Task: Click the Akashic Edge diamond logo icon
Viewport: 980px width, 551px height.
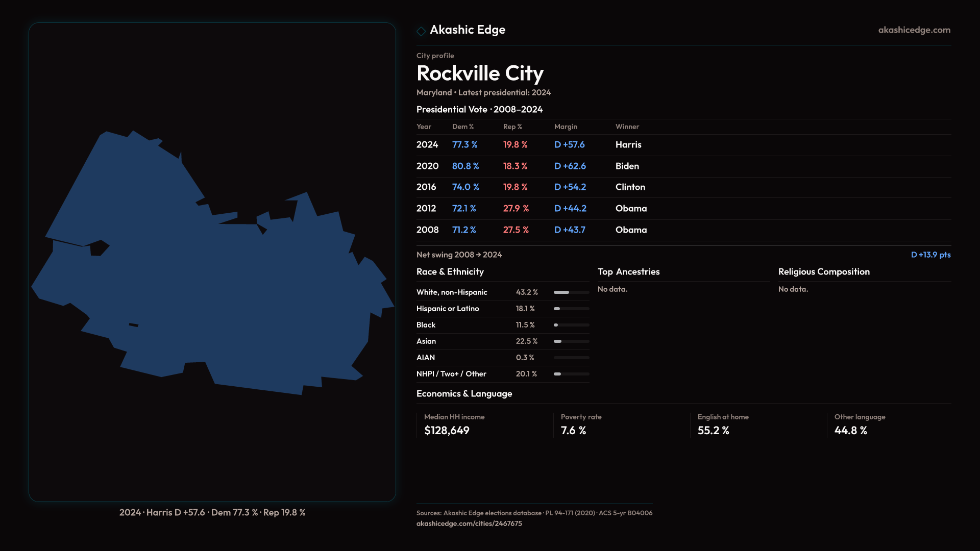Action: click(x=421, y=31)
